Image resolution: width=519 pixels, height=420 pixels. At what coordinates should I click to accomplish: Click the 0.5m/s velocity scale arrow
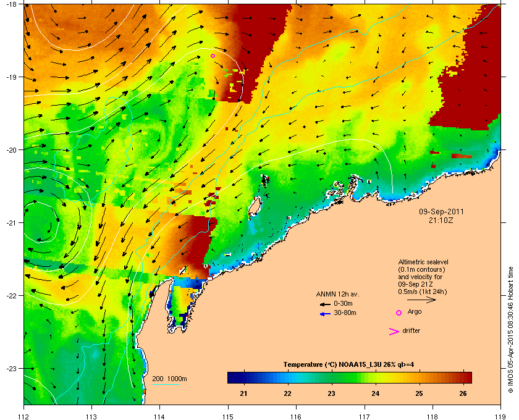(421, 300)
